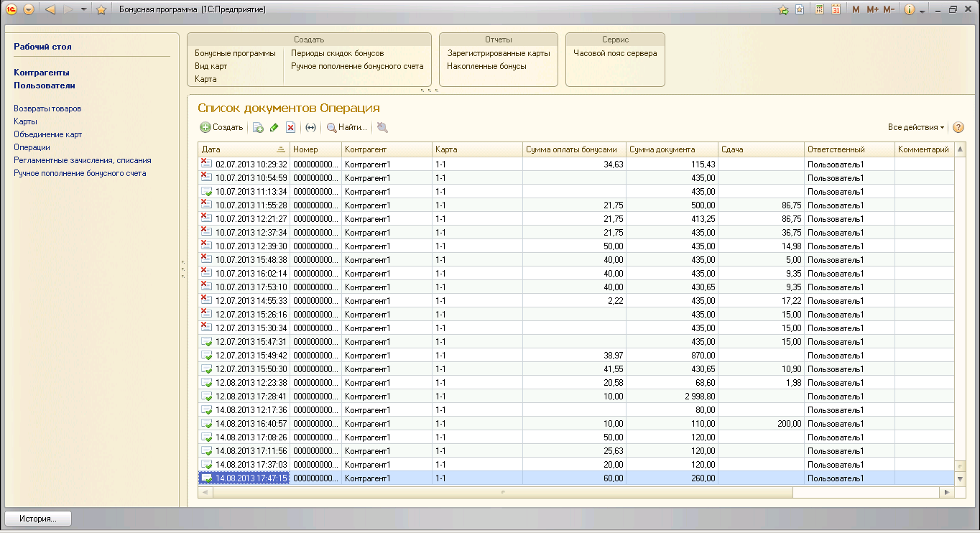Go forward with the right arrow
The height and width of the screenshot is (533, 980).
point(69,9)
